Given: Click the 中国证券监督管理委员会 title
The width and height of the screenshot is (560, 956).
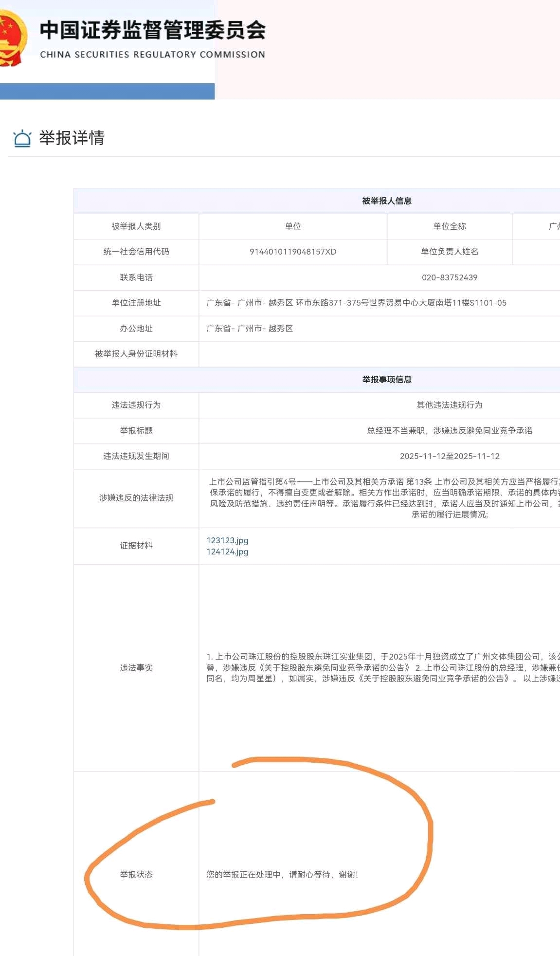Looking at the screenshot, I should point(153,30).
